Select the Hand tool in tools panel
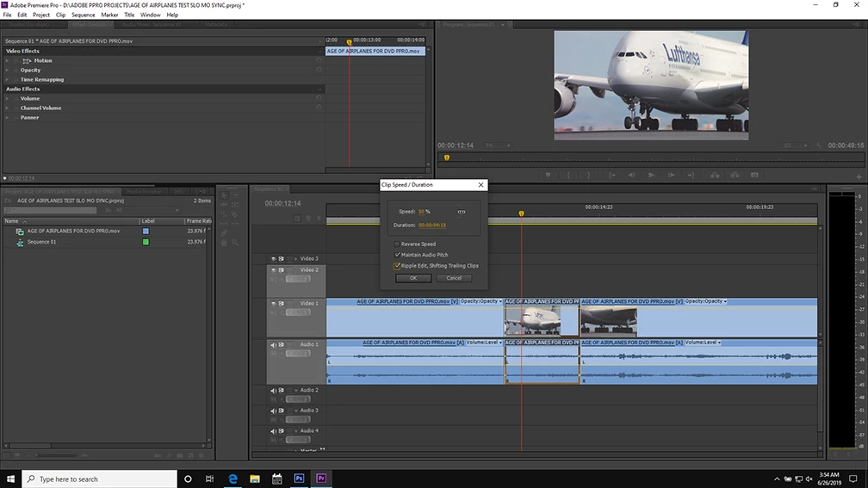The width and height of the screenshot is (868, 488). (x=224, y=243)
